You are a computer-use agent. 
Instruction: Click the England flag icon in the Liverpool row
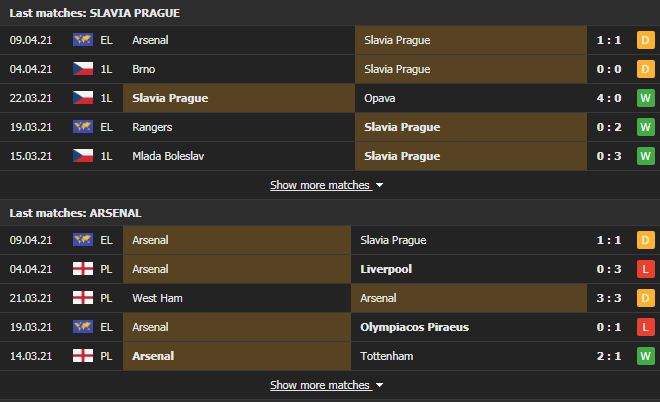click(x=83, y=269)
